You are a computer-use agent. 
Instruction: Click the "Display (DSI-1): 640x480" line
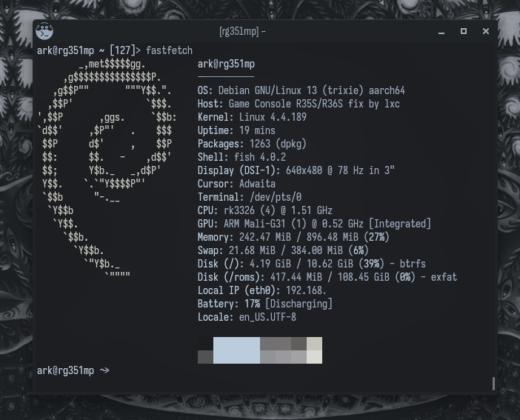click(x=296, y=170)
